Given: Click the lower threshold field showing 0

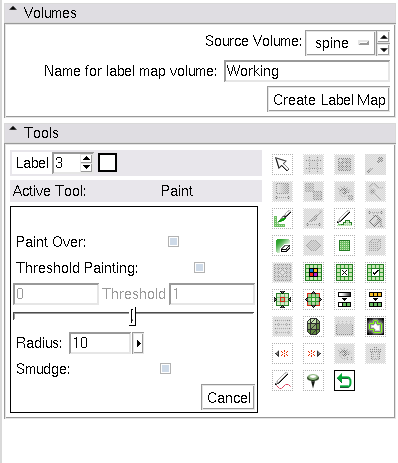Looking at the screenshot, I should (56, 294).
